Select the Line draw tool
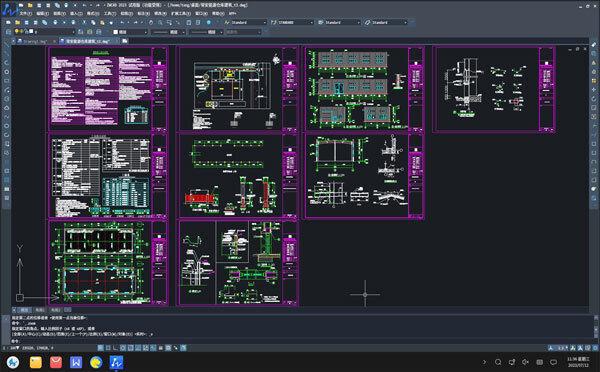Viewport: 600px width, 372px height. [7, 45]
